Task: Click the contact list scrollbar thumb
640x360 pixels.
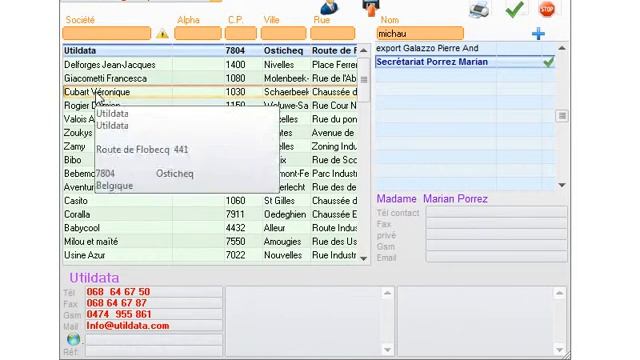Action: click(562, 116)
